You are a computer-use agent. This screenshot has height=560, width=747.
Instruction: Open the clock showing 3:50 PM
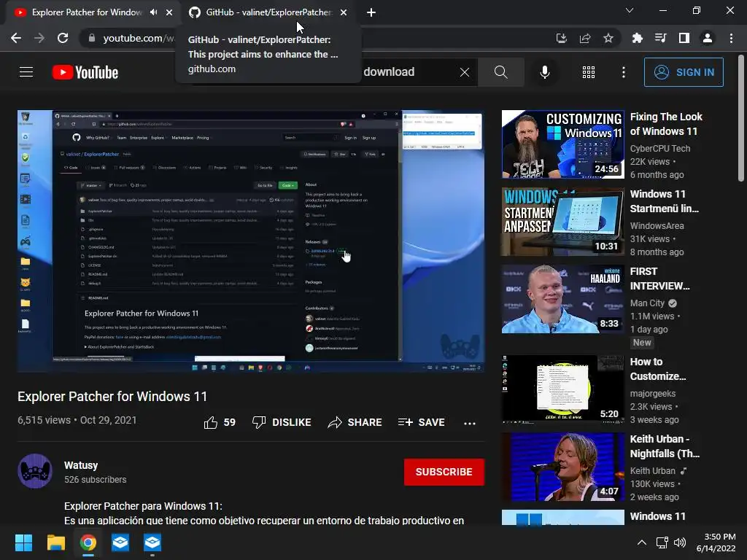[x=716, y=542]
